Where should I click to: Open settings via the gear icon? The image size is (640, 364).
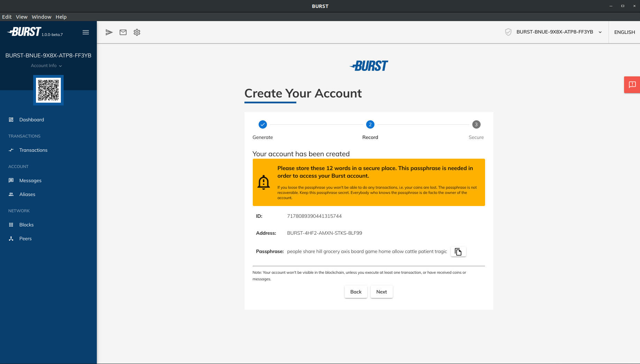137,32
